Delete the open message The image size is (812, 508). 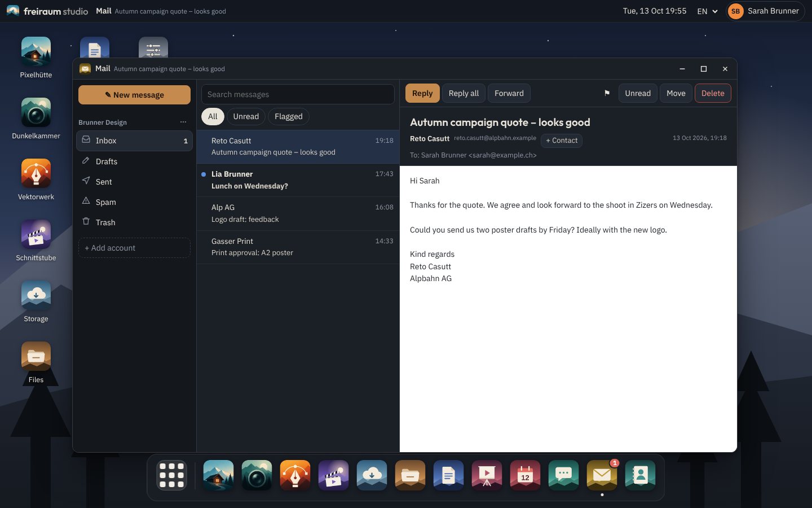[713, 93]
